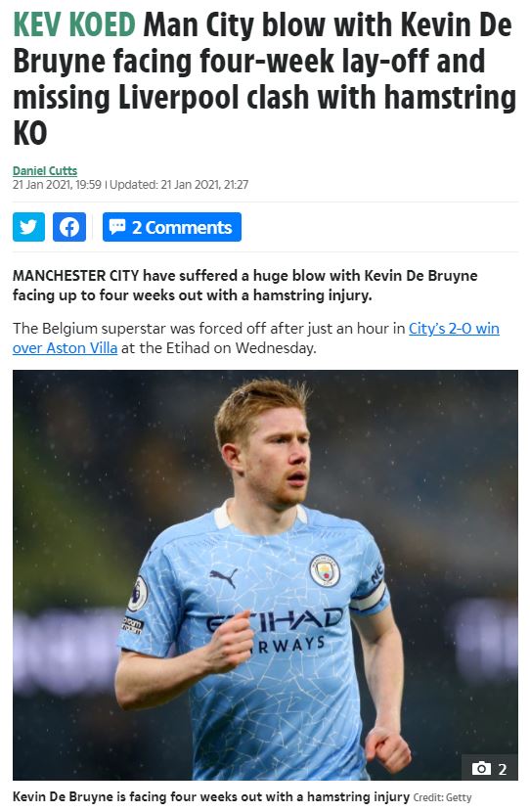The height and width of the screenshot is (812, 530).
Task: Click the gallery count number 2
Action: pos(502,769)
